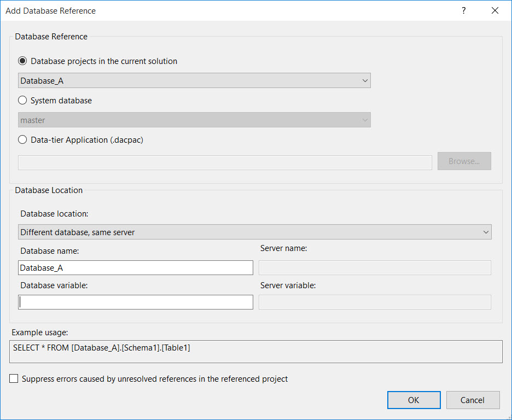The image size is (512, 420).
Task: Click the Cancel button
Action: [x=473, y=400]
